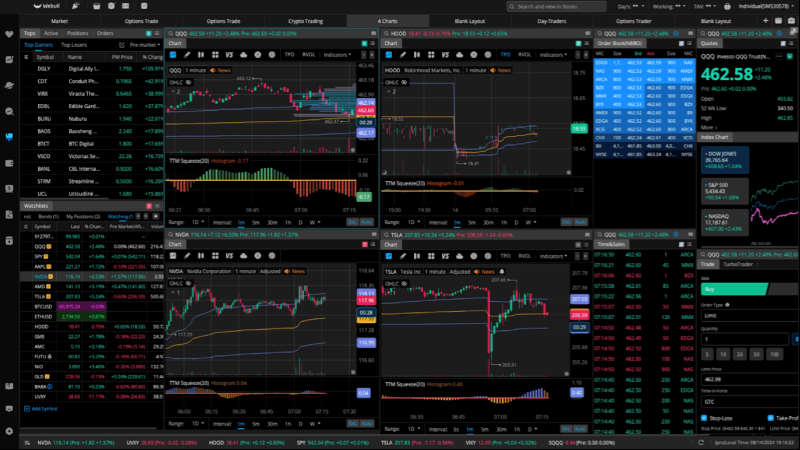Select the AAPL row in watchlist
Image resolution: width=800 pixels, height=450 pixels.
tap(92, 266)
